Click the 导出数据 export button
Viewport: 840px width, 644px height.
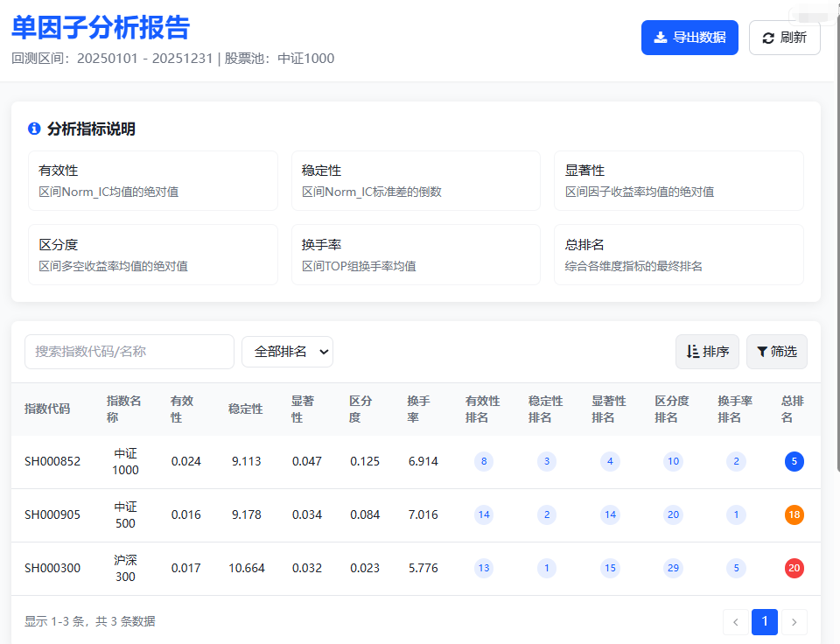tap(689, 38)
